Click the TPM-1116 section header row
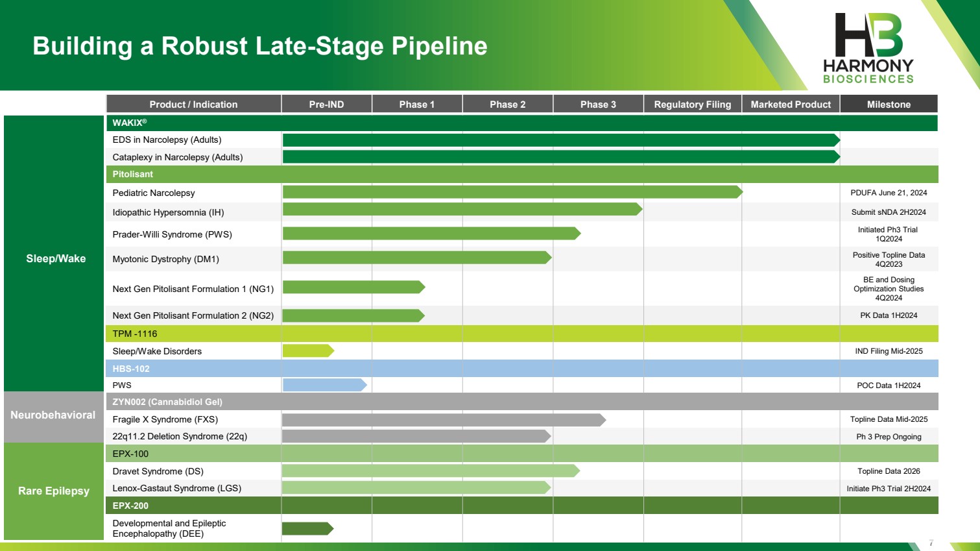Screen dimensions: 980x551 tap(522, 334)
